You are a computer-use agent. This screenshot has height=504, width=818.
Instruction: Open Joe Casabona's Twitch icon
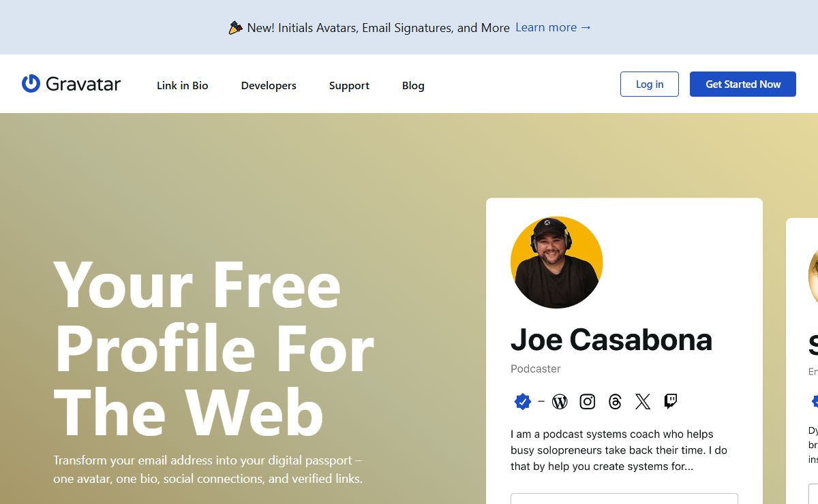click(671, 401)
